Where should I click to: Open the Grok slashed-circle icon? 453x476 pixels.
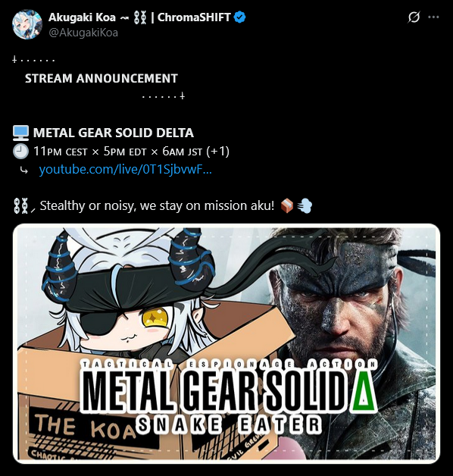(x=414, y=17)
